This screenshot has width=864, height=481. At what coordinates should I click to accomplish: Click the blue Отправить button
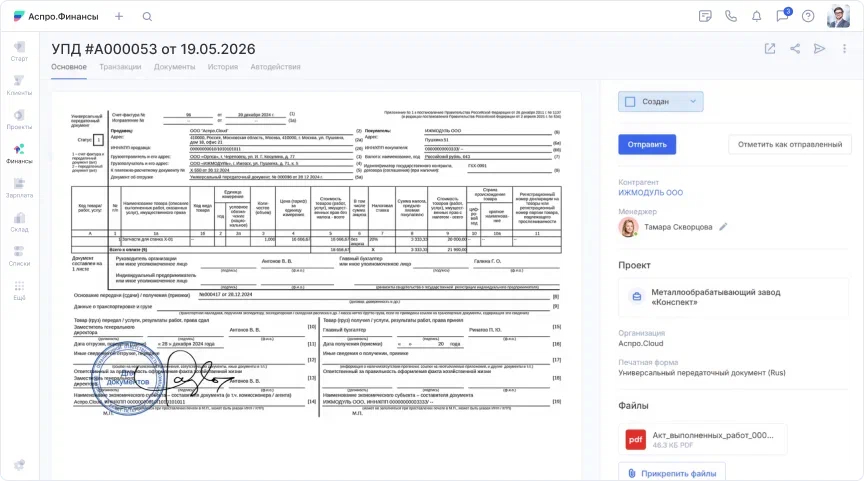click(x=647, y=144)
